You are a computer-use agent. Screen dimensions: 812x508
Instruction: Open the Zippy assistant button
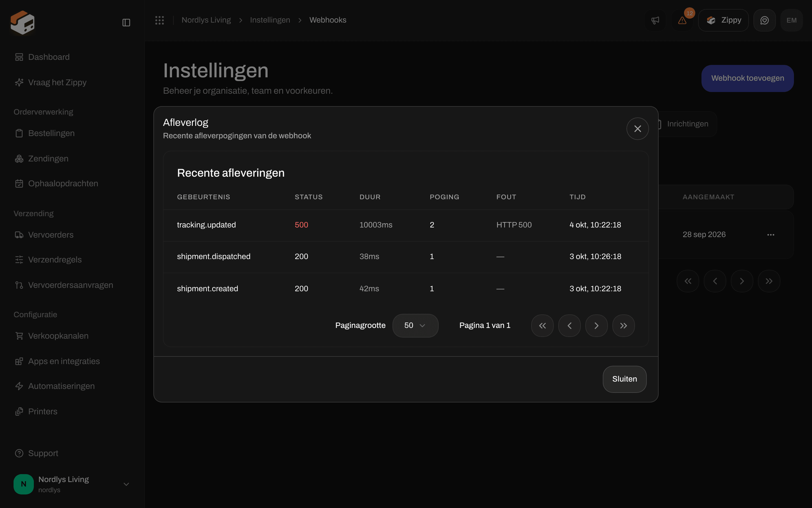tap(723, 21)
